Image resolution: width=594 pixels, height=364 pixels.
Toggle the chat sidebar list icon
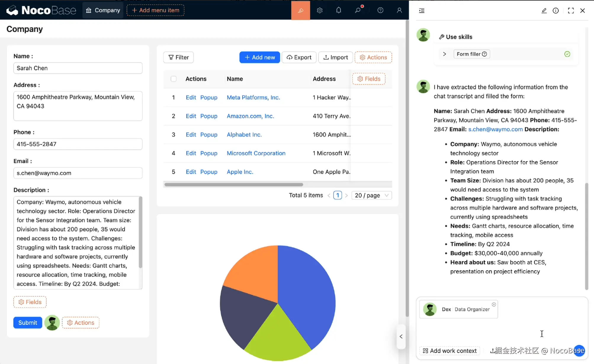pyautogui.click(x=422, y=11)
